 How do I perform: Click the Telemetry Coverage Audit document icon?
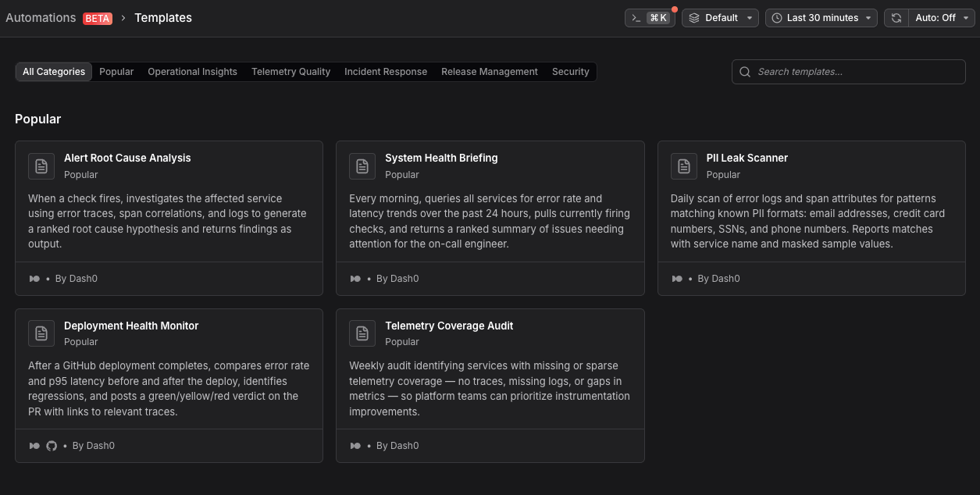click(x=362, y=333)
